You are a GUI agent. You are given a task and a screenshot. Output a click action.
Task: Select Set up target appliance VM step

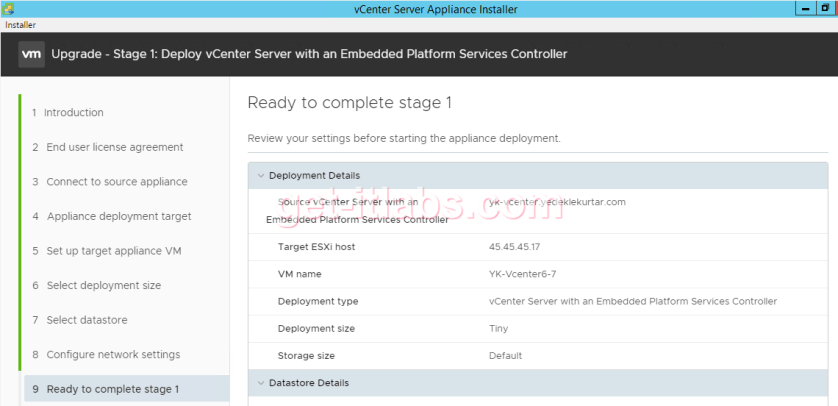tap(114, 251)
